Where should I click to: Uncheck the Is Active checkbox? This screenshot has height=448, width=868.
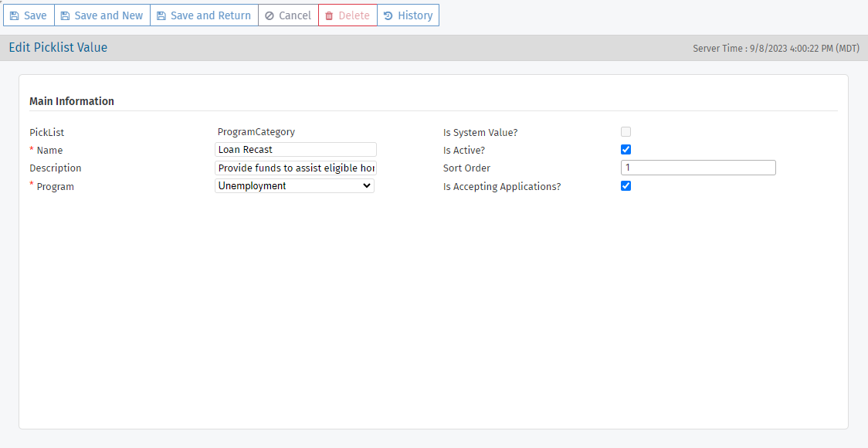pyautogui.click(x=626, y=149)
